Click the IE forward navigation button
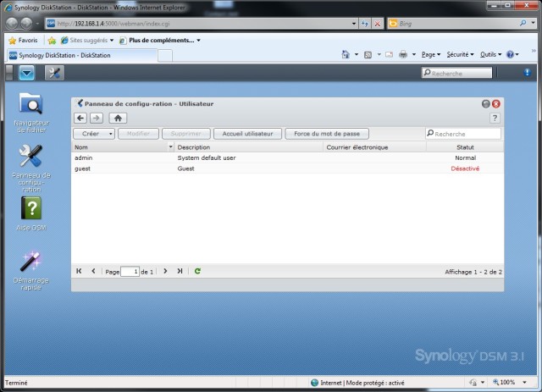The image size is (542, 392). click(26, 24)
